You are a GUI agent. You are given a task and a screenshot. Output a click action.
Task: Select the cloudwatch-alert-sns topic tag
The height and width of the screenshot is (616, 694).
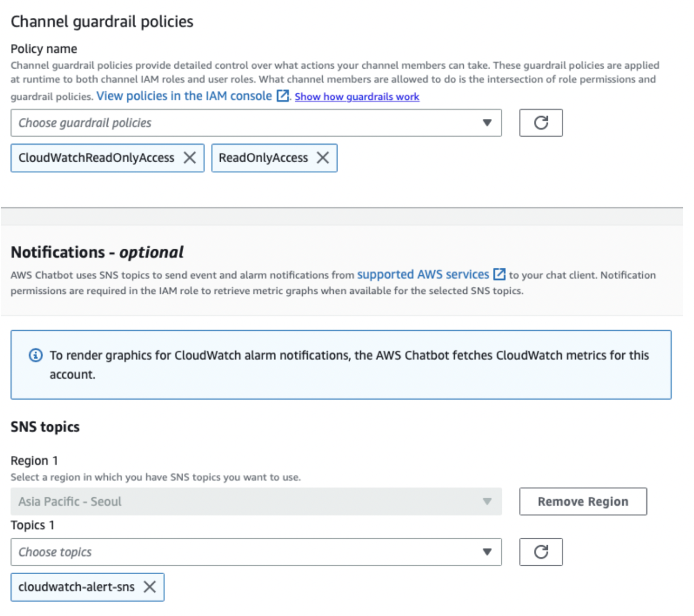tap(77, 586)
